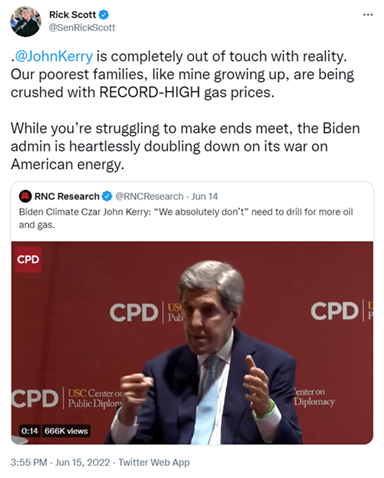Click Rick Scott's blue verified badge

[104, 15]
